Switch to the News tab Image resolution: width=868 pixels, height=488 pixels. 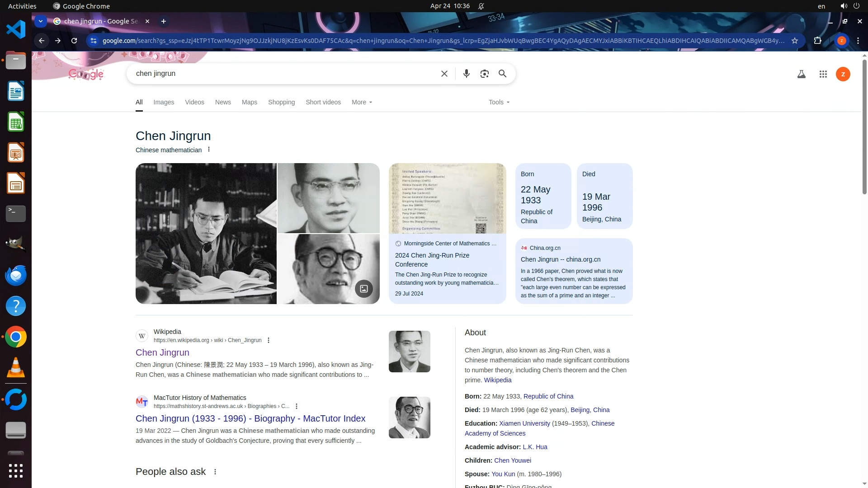point(223,102)
